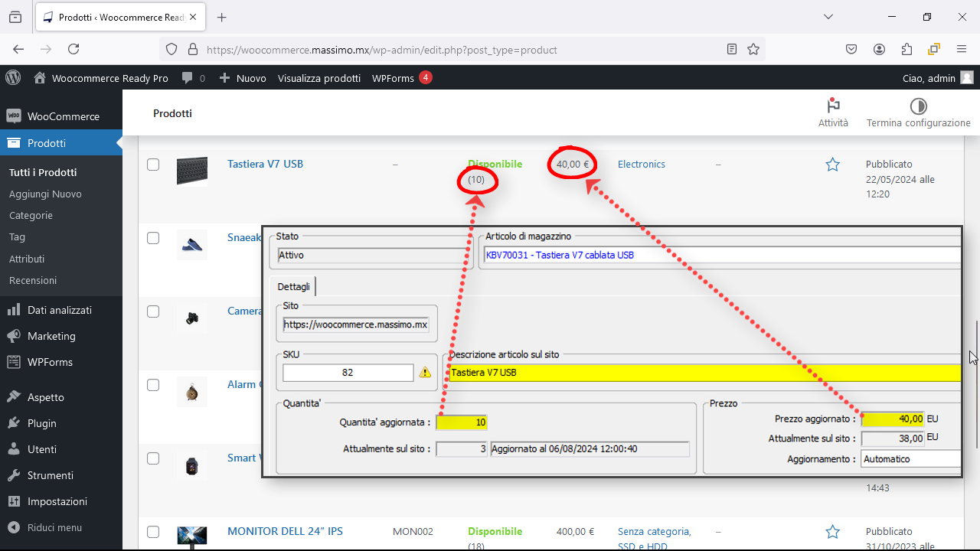
Task: Open Firefox Pocket save icon
Action: coord(851,49)
